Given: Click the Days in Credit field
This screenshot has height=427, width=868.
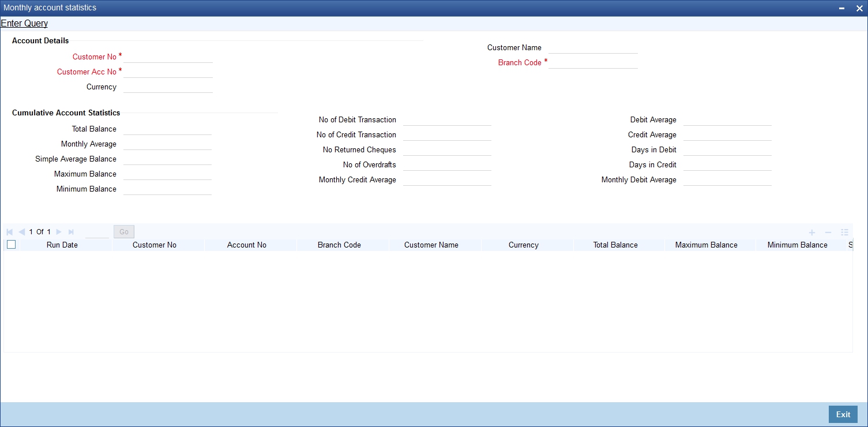Looking at the screenshot, I should [727, 164].
